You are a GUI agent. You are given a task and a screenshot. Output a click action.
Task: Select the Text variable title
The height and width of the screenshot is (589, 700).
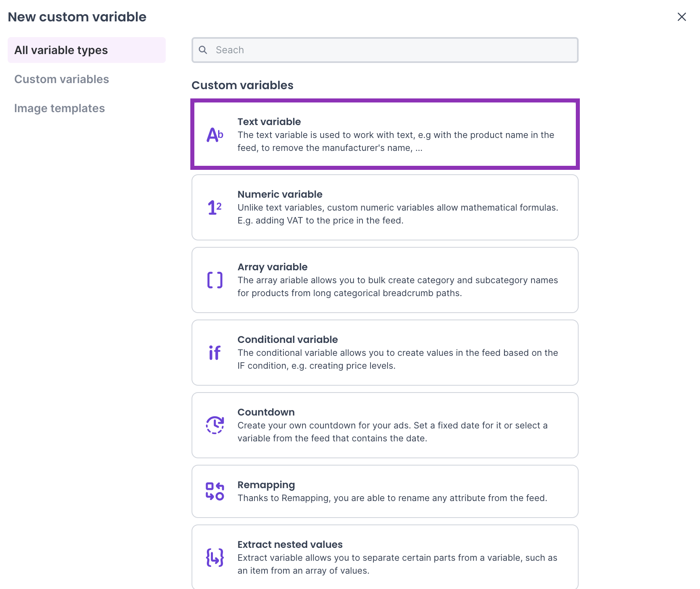click(x=269, y=122)
